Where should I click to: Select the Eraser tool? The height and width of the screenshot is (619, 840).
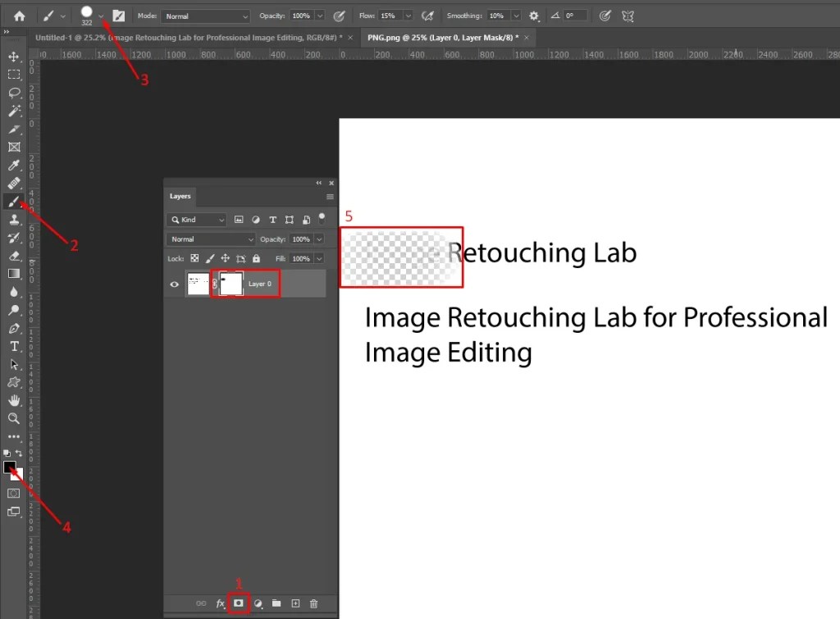point(12,256)
